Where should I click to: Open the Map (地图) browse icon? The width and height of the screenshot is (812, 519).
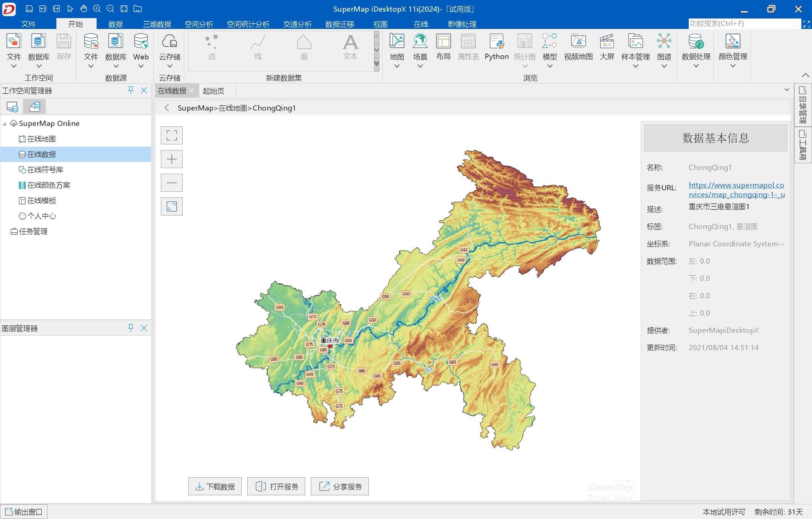tap(397, 41)
